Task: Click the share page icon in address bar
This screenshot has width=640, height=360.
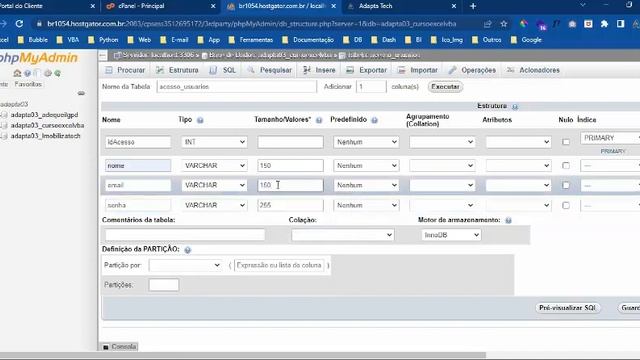Action: [487, 24]
